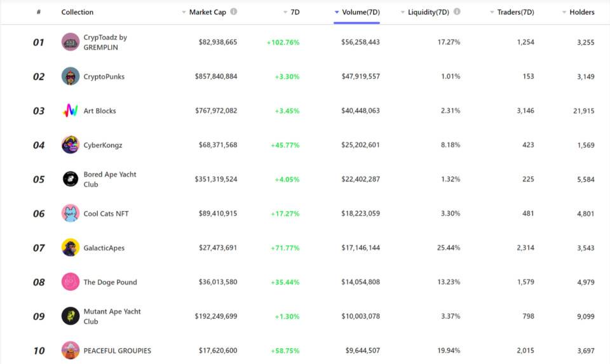The height and width of the screenshot is (364, 610).
Task: Sort table by Liquidity(7D) column
Action: click(425, 12)
